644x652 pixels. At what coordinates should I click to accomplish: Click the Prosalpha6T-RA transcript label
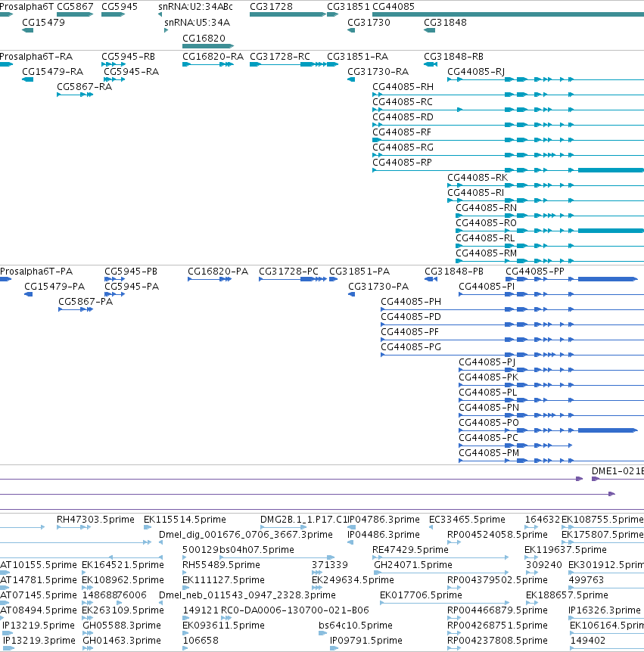click(x=36, y=57)
